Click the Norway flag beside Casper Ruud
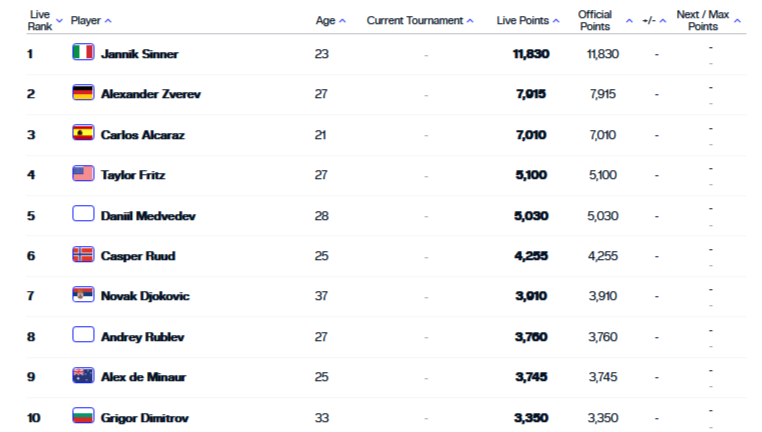This screenshot has height=432, width=762. 83,255
